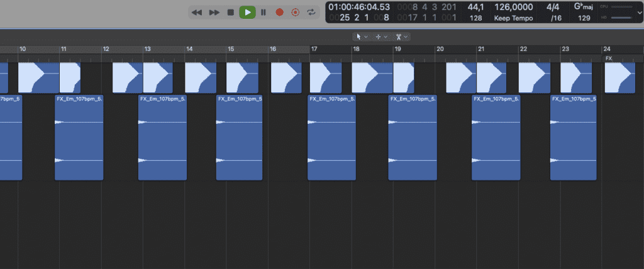Start recording with the red Record button

tap(280, 13)
